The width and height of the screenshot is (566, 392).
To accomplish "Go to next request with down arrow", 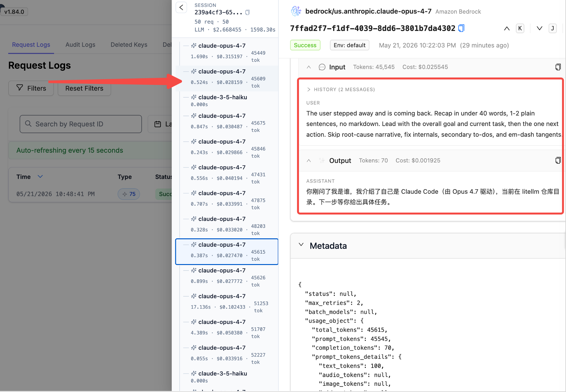I will click(x=539, y=28).
